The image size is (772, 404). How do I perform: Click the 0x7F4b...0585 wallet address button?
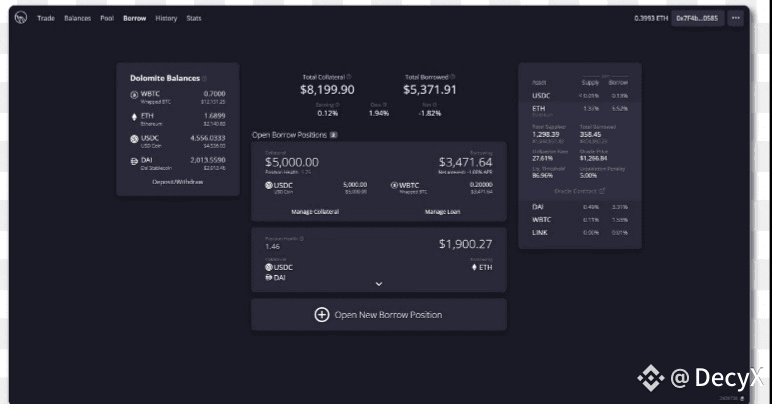click(x=697, y=18)
